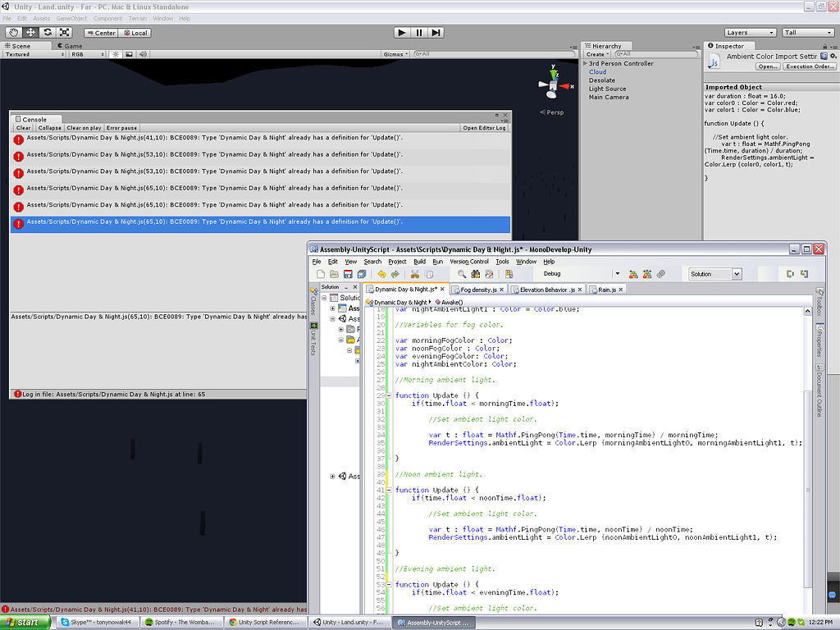The image size is (840, 630).
Task: Open the Gizmos dropdown in Scene view
Action: (x=394, y=54)
